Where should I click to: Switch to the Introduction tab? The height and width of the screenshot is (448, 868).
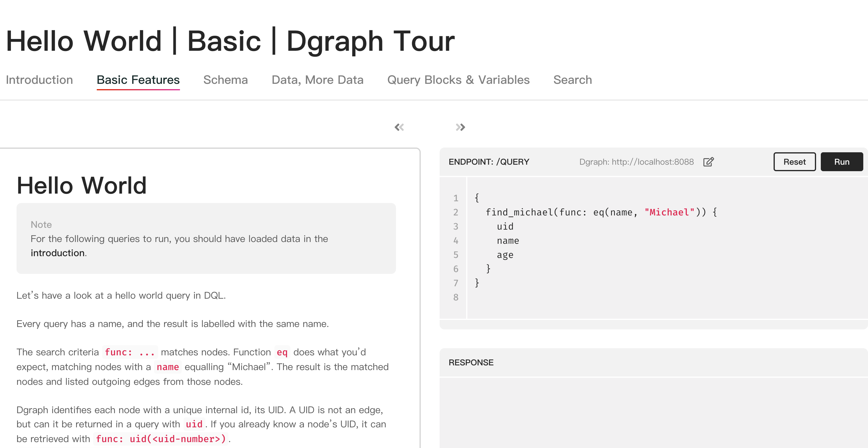click(x=40, y=80)
